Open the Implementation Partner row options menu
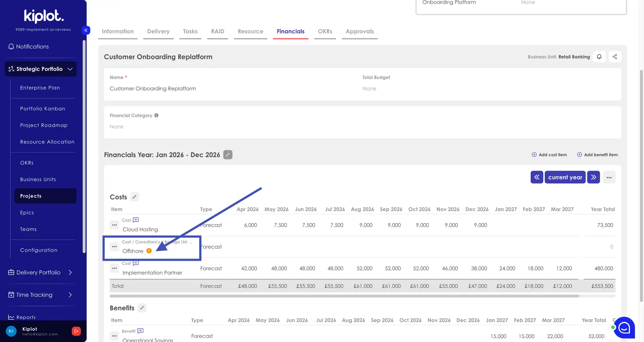644x342 pixels. 114,268
